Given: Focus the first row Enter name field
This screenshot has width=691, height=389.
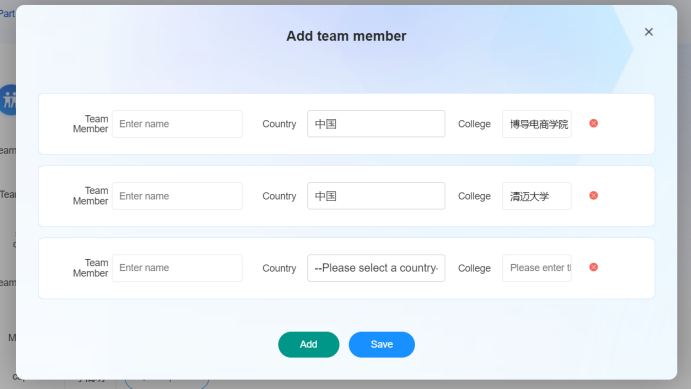Looking at the screenshot, I should click(177, 124).
